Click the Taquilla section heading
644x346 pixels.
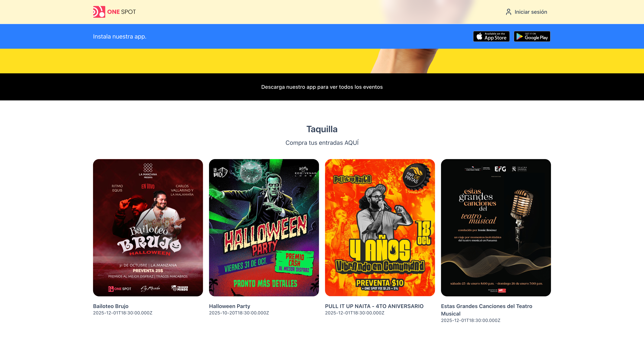[322, 129]
